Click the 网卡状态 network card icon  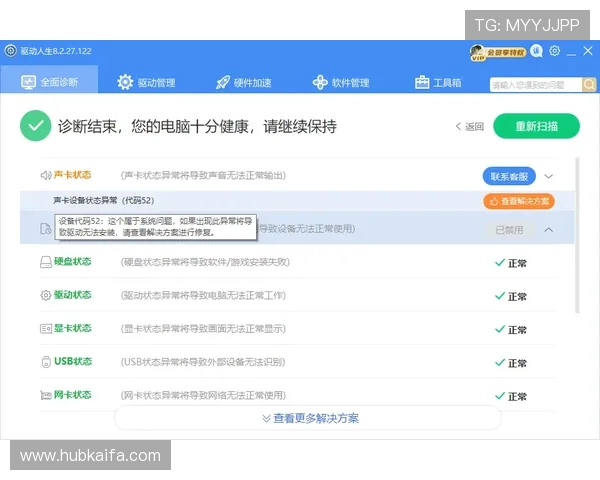[x=46, y=395]
